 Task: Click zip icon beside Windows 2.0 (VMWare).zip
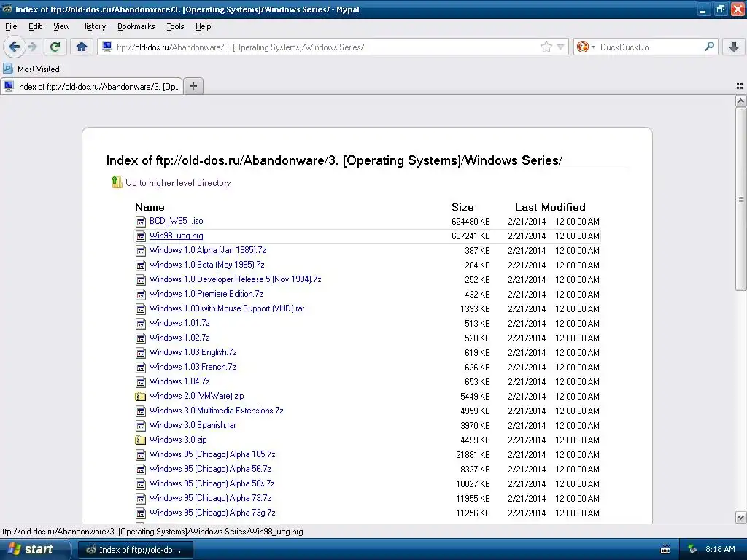pos(141,396)
